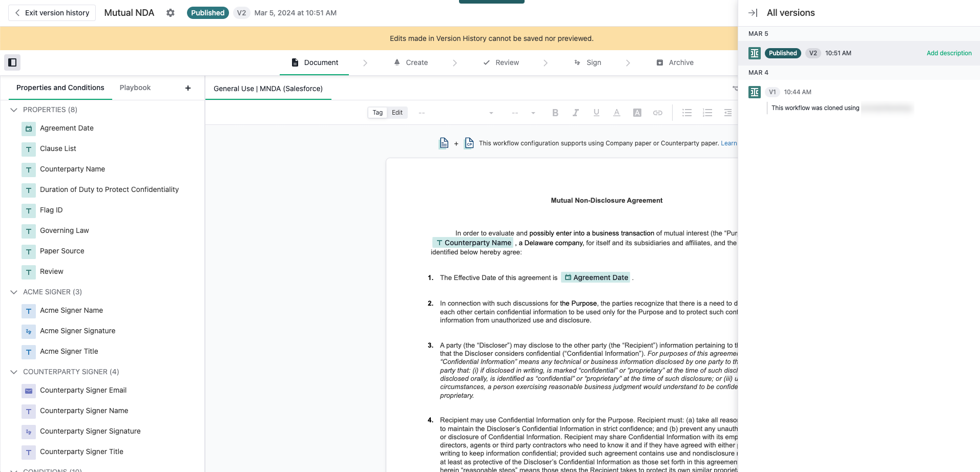Apply italic formatting
980x472 pixels.
(x=576, y=113)
